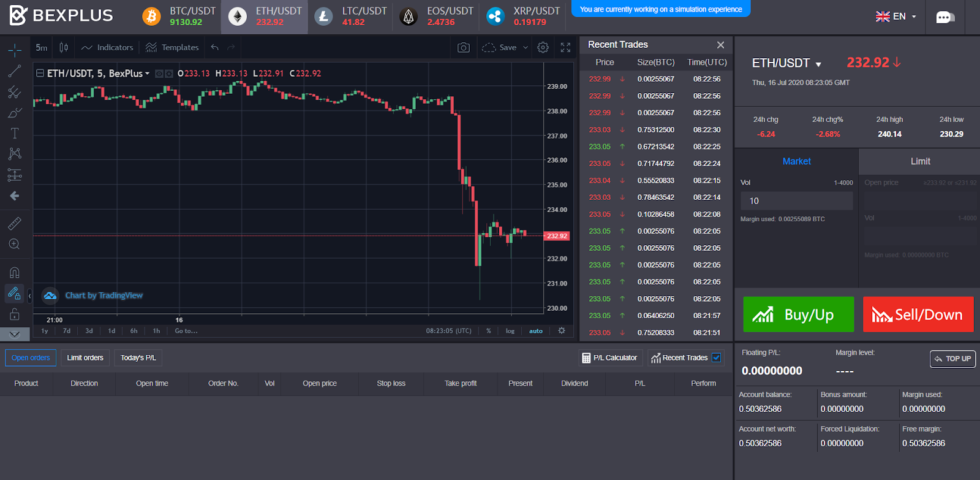Open the Indicators dialog
Image resolution: width=980 pixels, height=480 pixels.
(107, 47)
